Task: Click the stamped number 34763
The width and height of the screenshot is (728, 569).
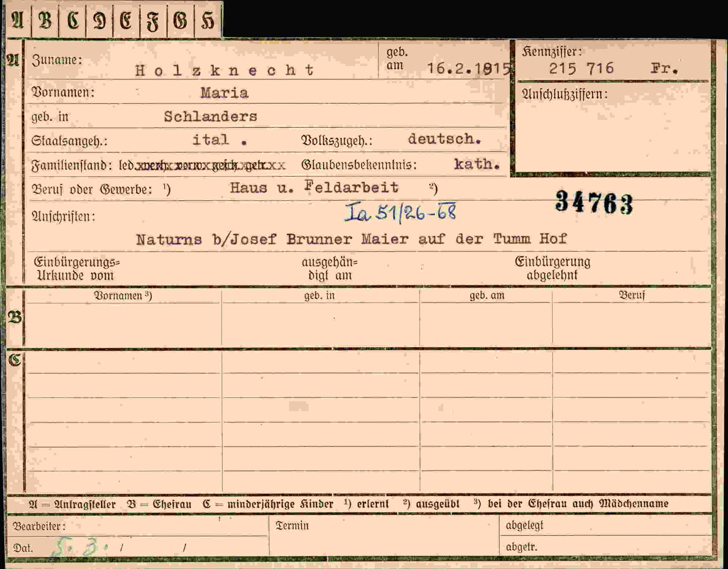Action: coord(594,203)
